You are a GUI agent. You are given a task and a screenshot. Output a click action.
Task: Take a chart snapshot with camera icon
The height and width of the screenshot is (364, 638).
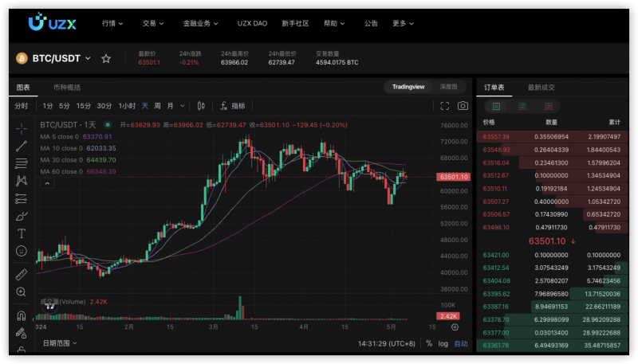coord(463,106)
